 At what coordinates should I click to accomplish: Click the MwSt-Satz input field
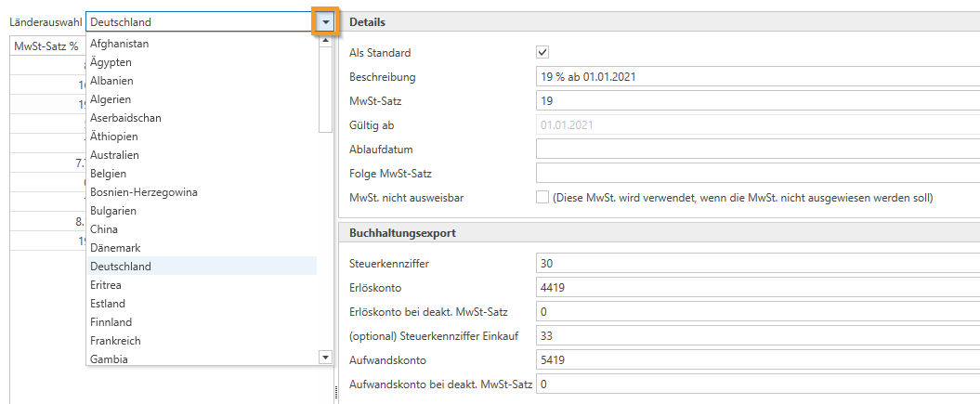click(757, 101)
